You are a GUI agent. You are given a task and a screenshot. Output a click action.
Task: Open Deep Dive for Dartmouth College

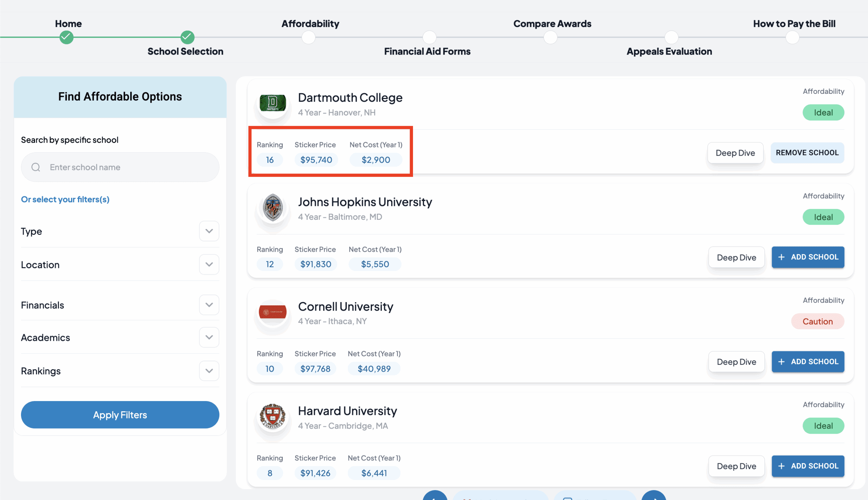(x=735, y=153)
